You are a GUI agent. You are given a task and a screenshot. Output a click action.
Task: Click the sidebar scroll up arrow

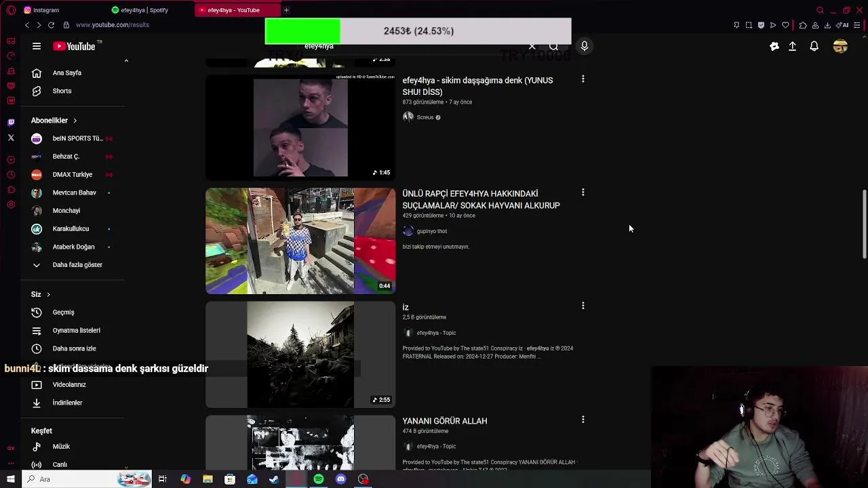coord(126,61)
